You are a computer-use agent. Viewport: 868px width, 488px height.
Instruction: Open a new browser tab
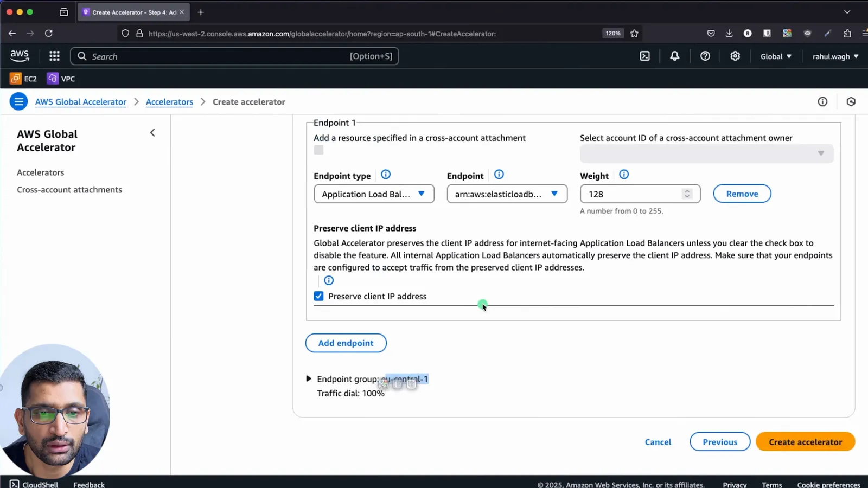pyautogui.click(x=201, y=12)
